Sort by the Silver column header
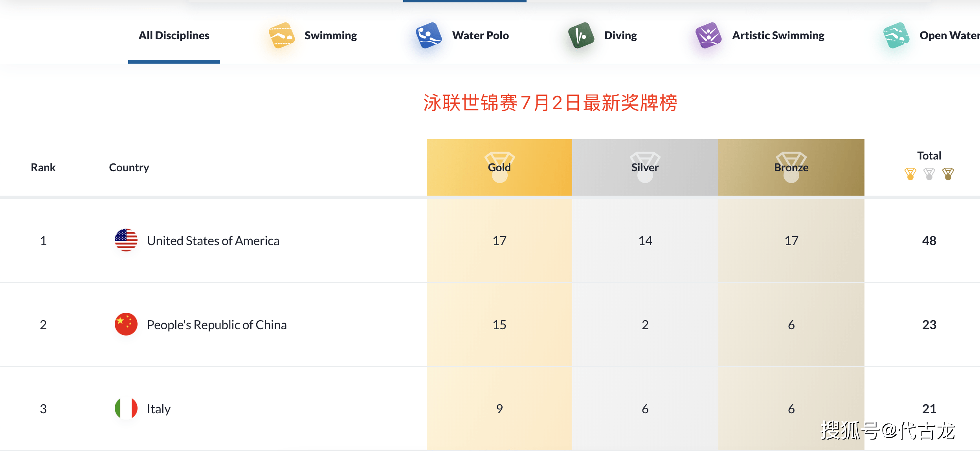The width and height of the screenshot is (980, 451). (645, 167)
